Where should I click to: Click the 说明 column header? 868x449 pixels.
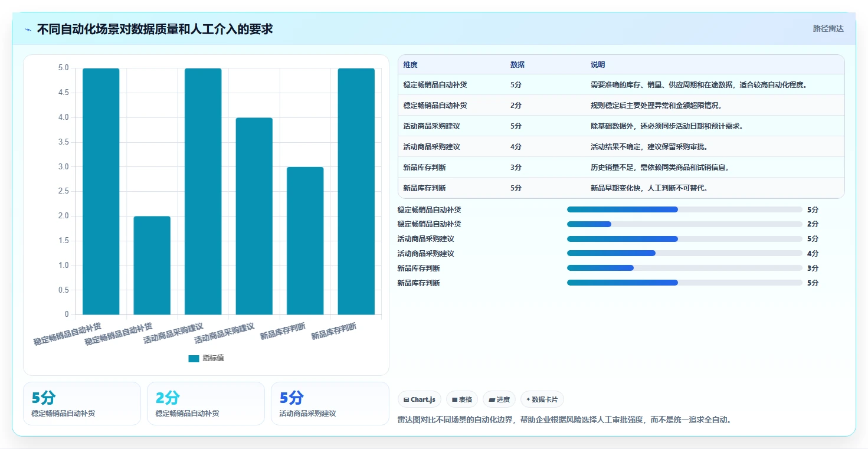click(598, 65)
